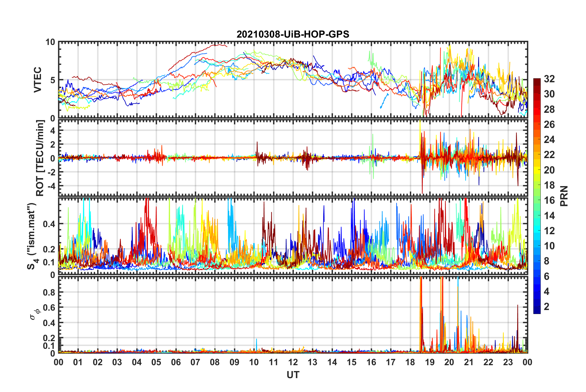This screenshot has height=392, width=586.
Task: Select tick label 0.2 on the S4 axis
Action: click(49, 249)
